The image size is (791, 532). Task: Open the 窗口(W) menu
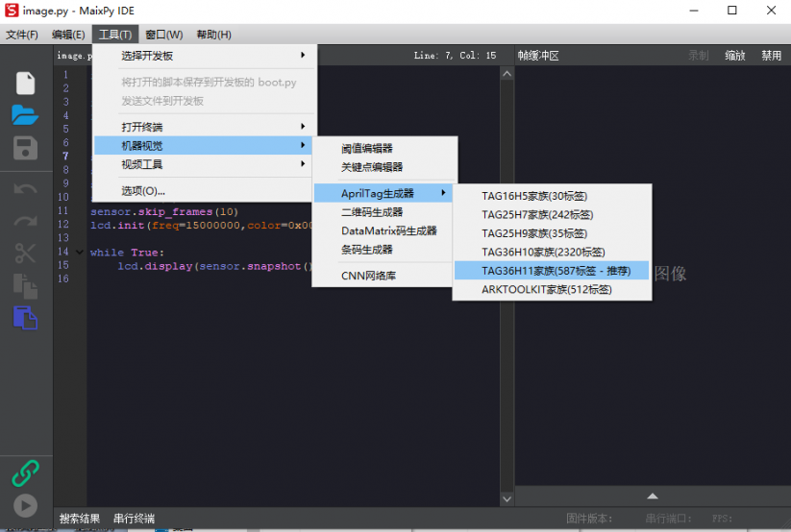click(164, 35)
